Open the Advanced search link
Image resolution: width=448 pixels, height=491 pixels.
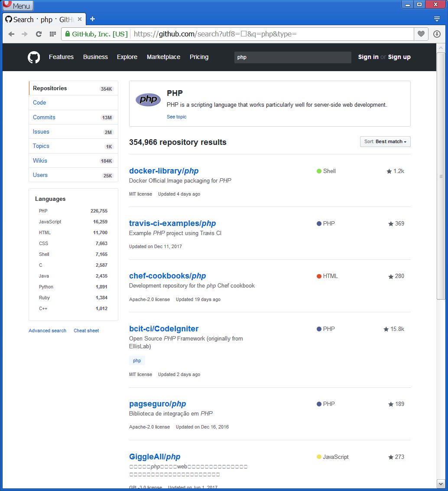(x=47, y=331)
